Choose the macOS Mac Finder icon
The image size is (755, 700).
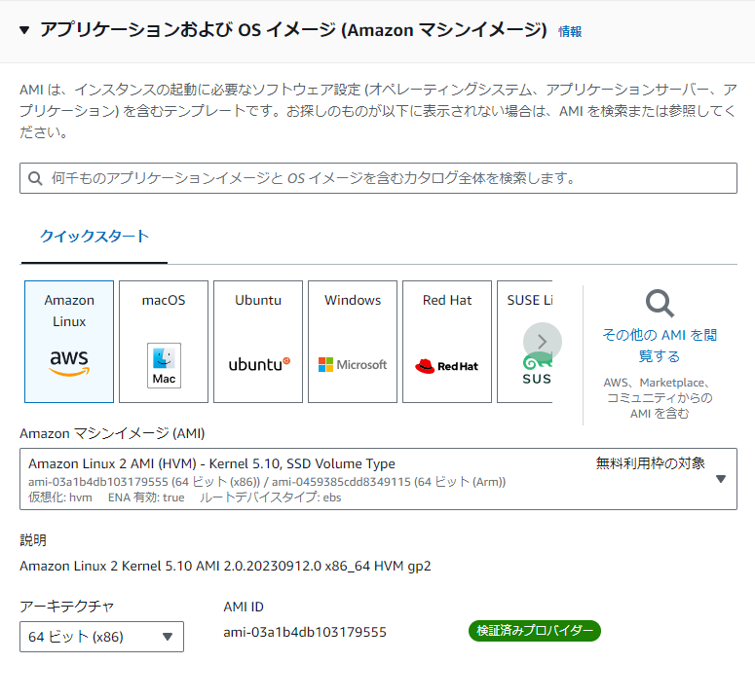coord(164,366)
